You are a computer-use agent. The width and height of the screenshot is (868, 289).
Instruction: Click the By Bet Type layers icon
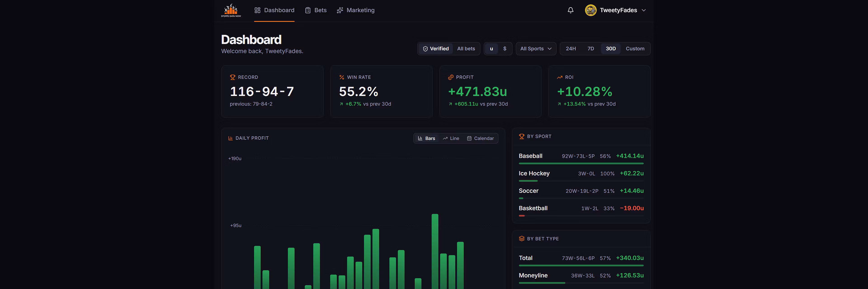coord(522,238)
